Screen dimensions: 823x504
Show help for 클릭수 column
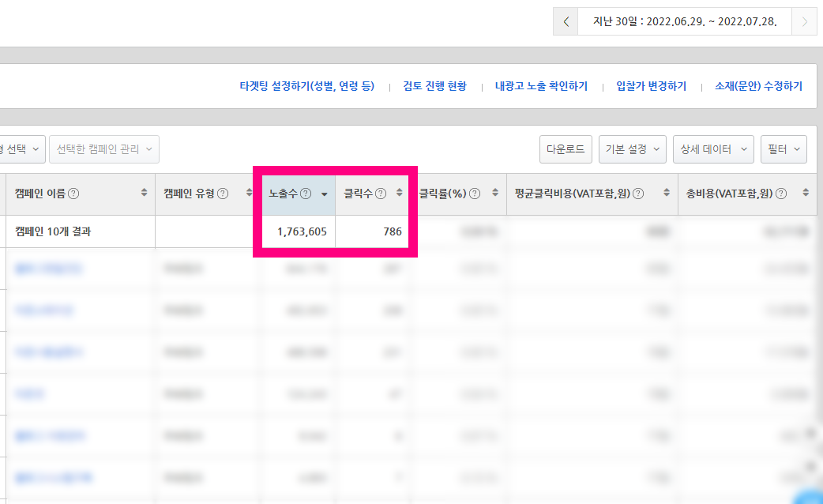[381, 194]
